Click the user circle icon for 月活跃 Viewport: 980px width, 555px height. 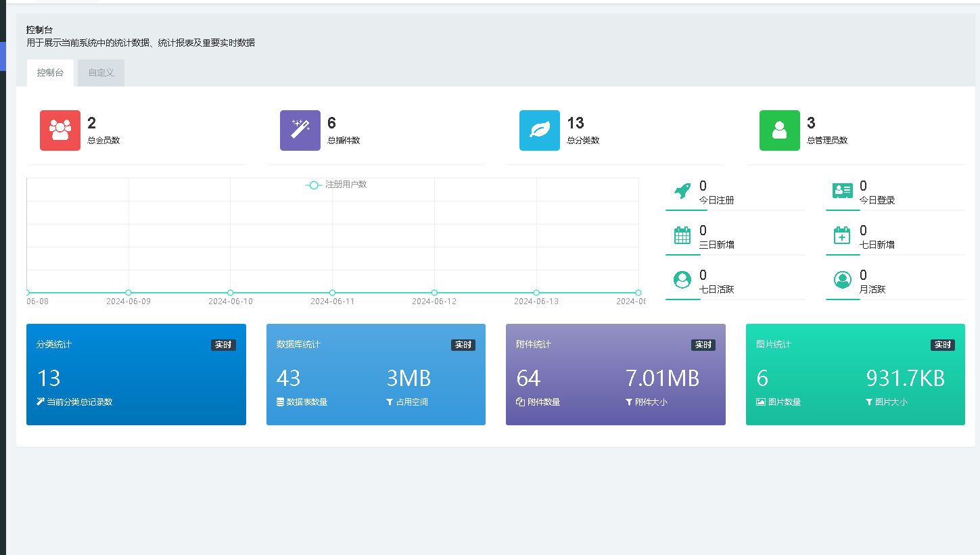(x=842, y=280)
